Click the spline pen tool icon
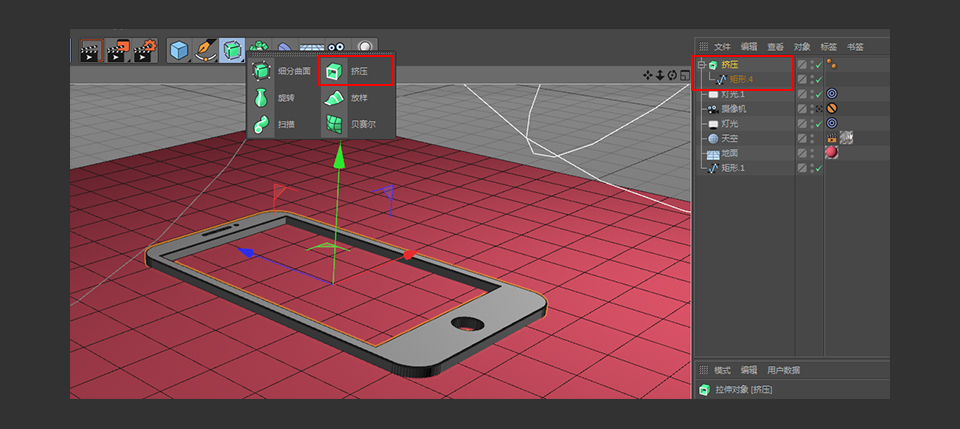Image resolution: width=960 pixels, height=429 pixels. pyautogui.click(x=206, y=50)
